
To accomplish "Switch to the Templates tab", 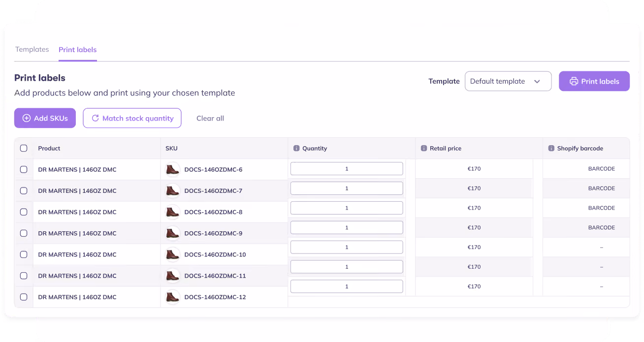I will (x=32, y=49).
